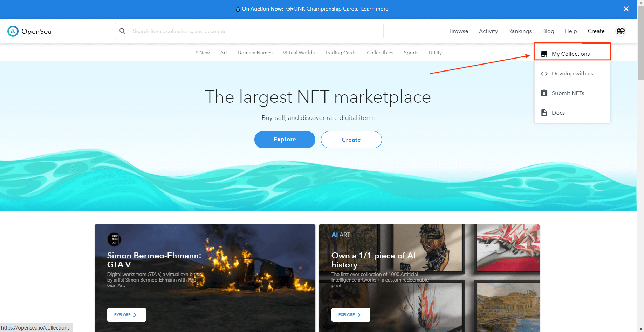Click the page vertical scrollbar
644x332 pixels.
640,175
